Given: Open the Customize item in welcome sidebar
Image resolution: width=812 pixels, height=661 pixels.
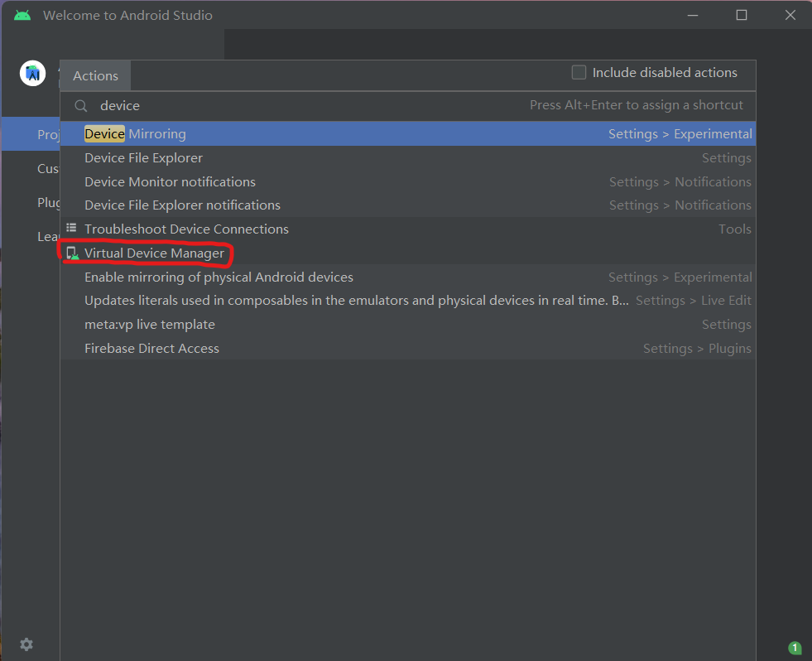Looking at the screenshot, I should pyautogui.click(x=31, y=168).
